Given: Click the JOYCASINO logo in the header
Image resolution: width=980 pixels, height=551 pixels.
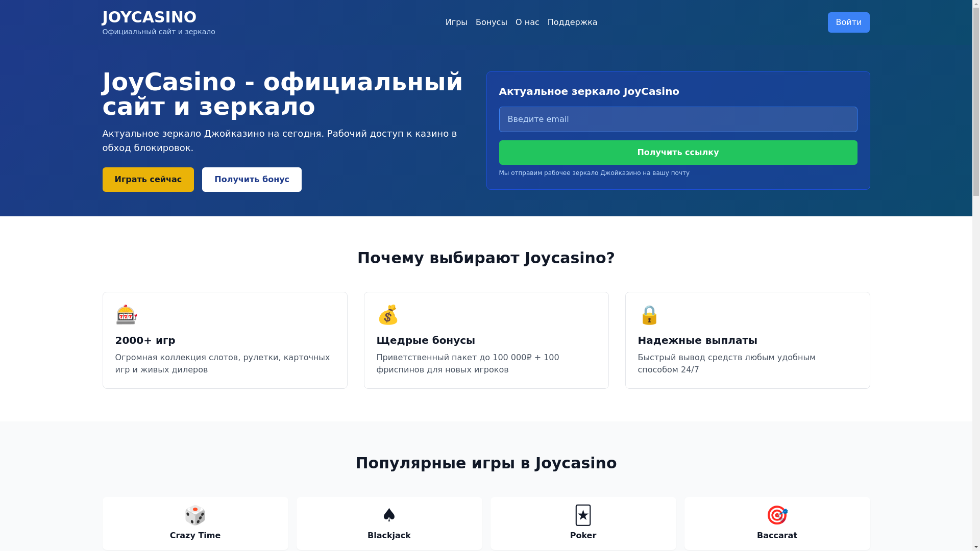Looking at the screenshot, I should tap(149, 17).
